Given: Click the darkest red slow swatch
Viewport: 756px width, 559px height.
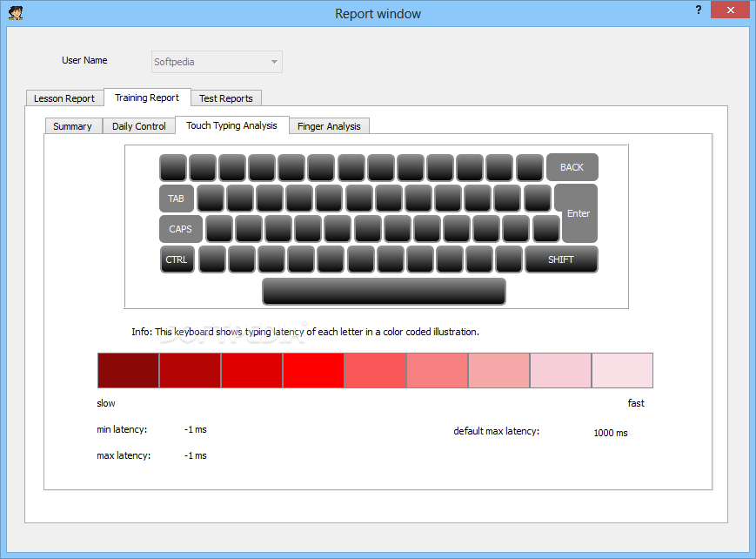Looking at the screenshot, I should point(128,370).
